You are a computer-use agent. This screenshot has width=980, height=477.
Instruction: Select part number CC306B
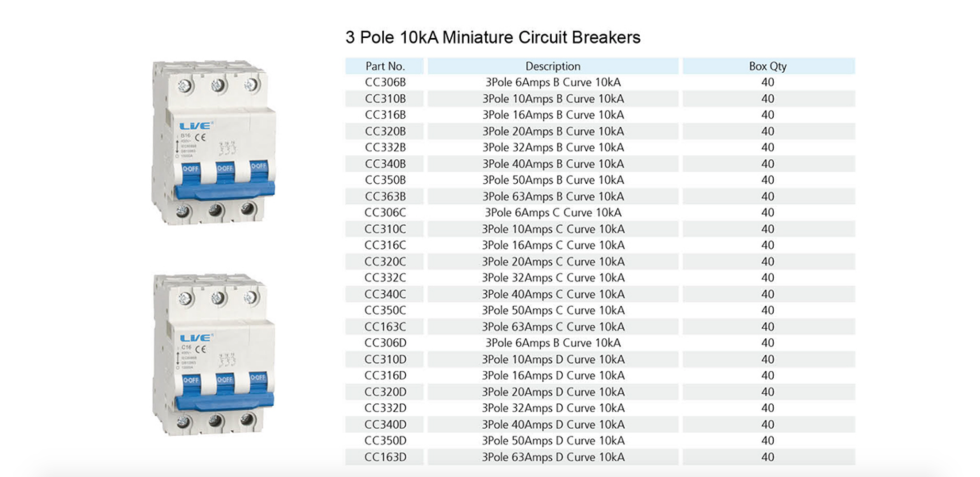(x=385, y=82)
